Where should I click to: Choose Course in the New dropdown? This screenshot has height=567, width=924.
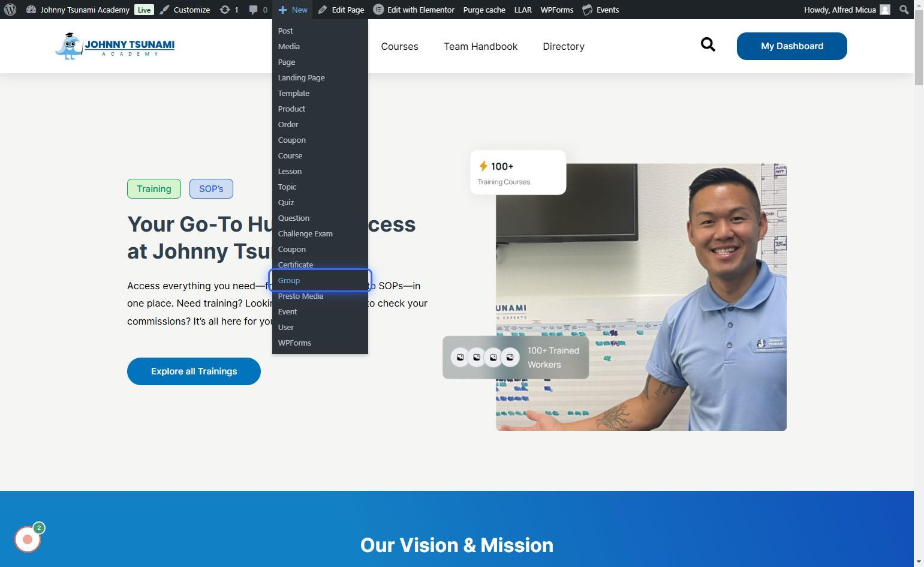pos(290,155)
